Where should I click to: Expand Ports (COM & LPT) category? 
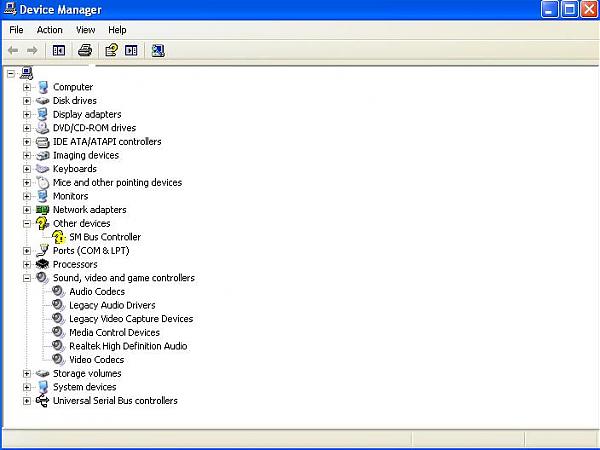[26, 251]
